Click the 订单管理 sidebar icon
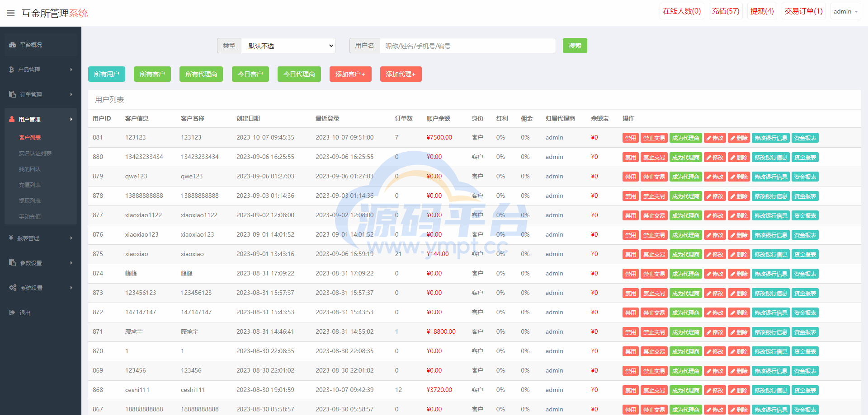 [13, 94]
